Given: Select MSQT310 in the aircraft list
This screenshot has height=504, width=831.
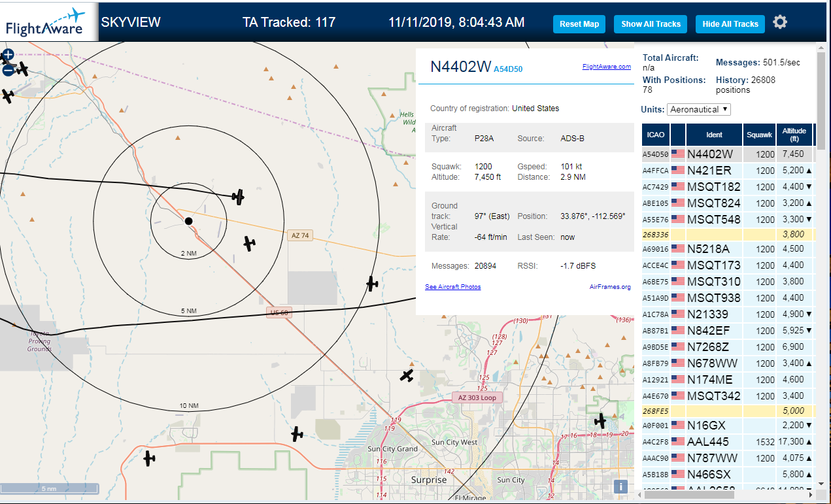Looking at the screenshot, I should tap(728, 282).
